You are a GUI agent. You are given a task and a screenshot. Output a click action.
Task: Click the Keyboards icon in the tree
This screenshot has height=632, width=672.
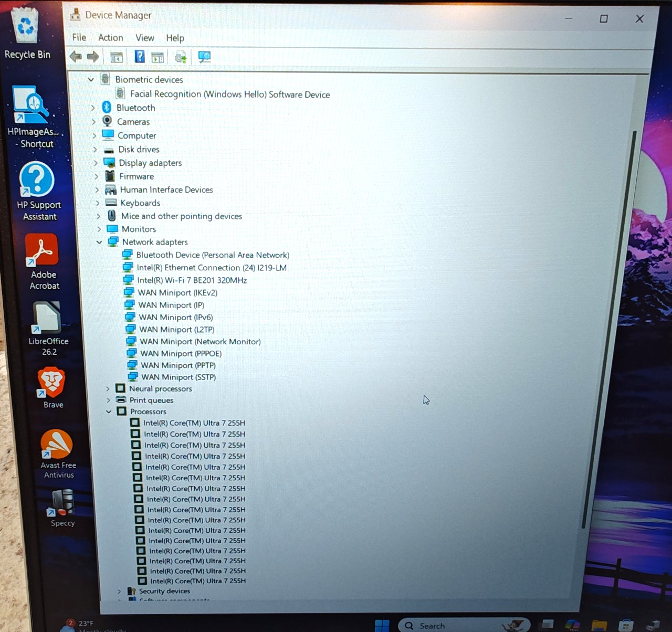coord(111,203)
